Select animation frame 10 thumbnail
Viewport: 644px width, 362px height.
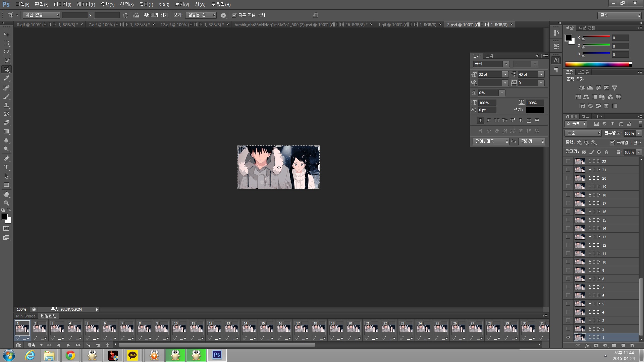pos(179,328)
